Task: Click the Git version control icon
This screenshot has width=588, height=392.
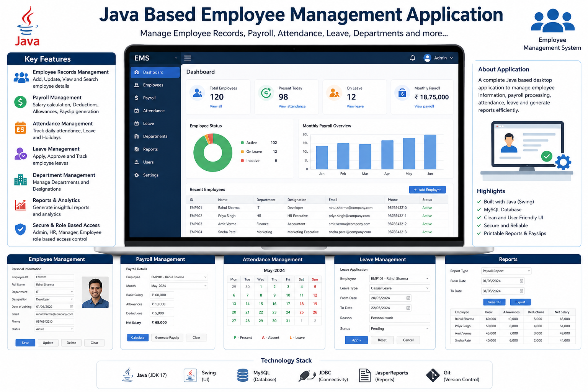Action: click(x=433, y=376)
